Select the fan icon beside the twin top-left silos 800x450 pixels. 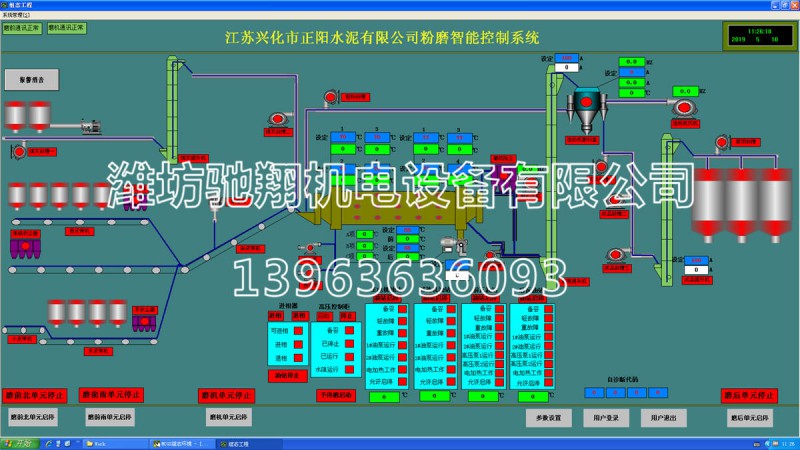point(19,152)
